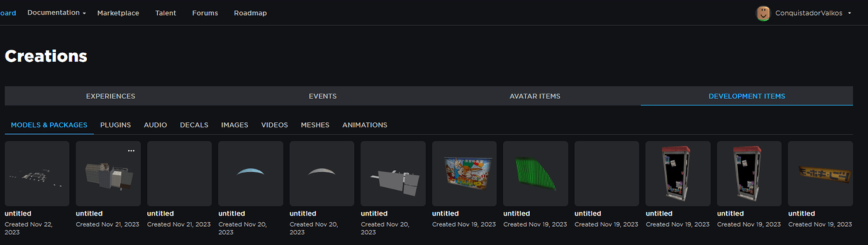Open the gray building model thumbnail

pos(108,173)
